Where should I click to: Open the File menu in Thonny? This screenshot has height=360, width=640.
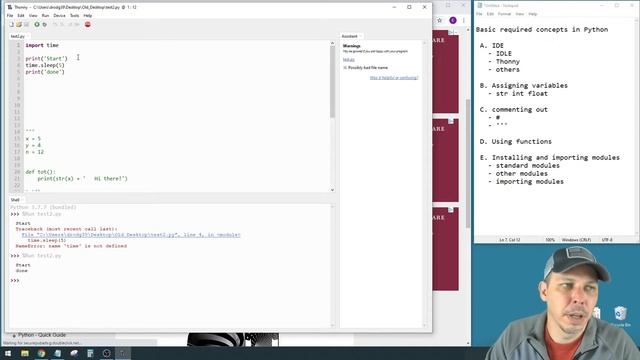pos(10,16)
